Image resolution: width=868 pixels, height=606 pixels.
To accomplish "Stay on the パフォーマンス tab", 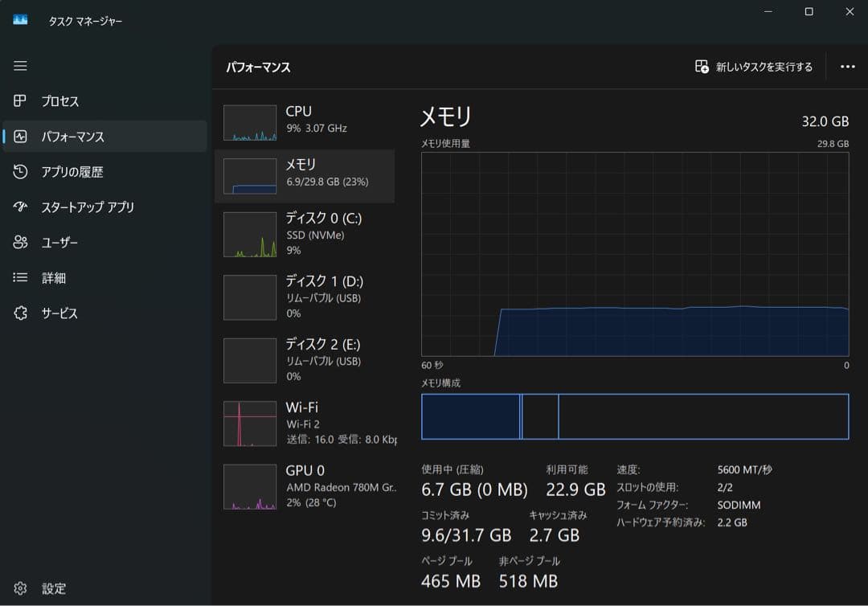I will click(x=64, y=136).
